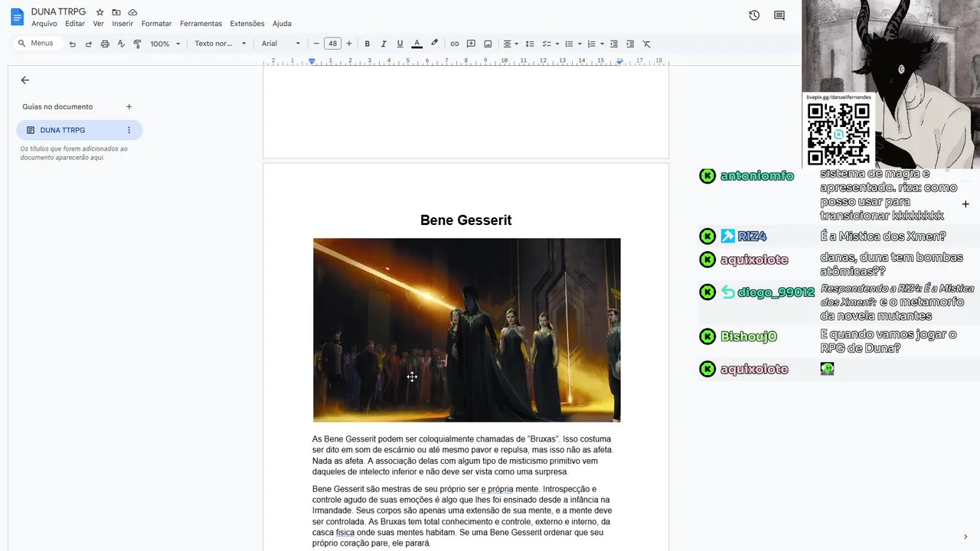
Task: Click the emote in aquixolote's last message
Action: (827, 369)
